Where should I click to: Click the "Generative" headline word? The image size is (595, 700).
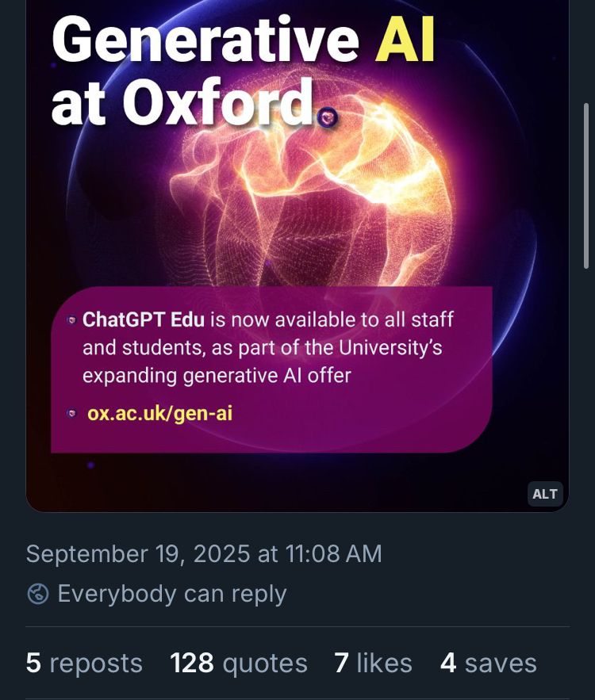coord(205,41)
